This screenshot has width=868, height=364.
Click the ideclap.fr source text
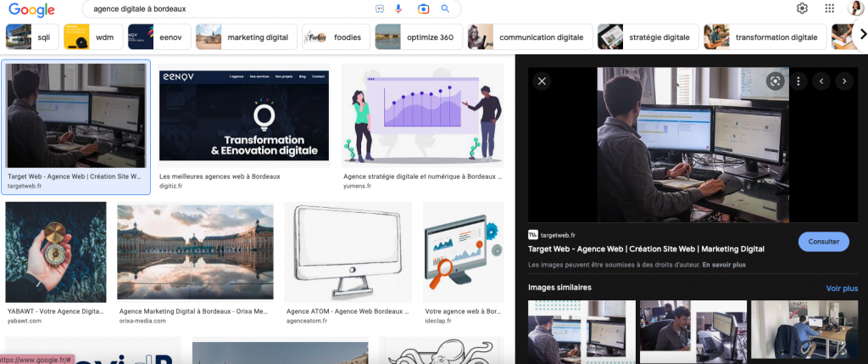pos(438,321)
